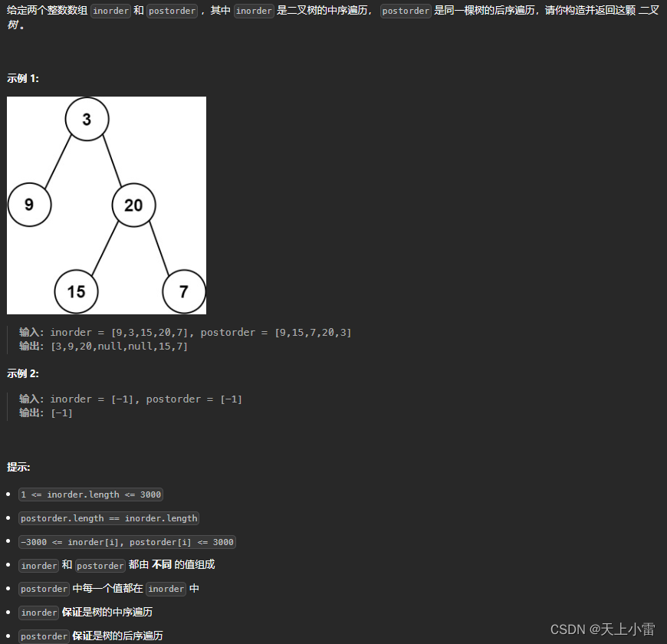Click the binary tree example image
667x644 pixels.
[x=107, y=205]
